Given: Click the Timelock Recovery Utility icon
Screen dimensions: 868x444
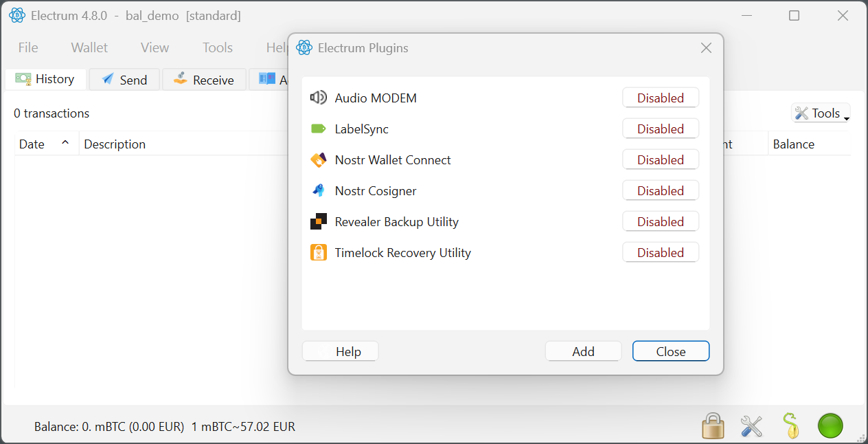Looking at the screenshot, I should pyautogui.click(x=319, y=253).
